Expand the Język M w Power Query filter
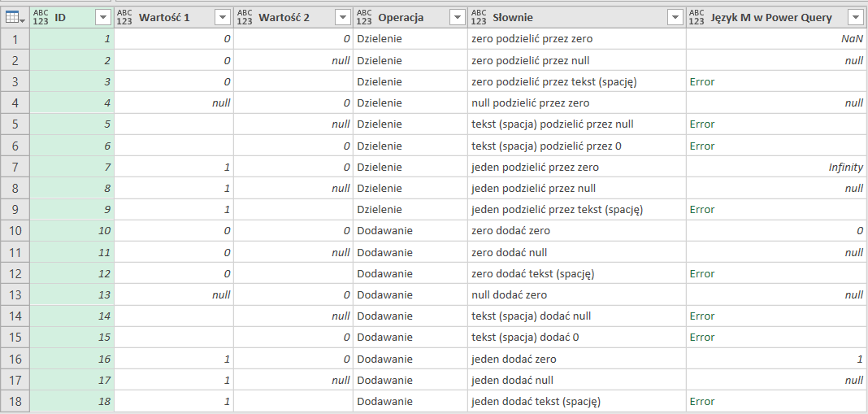 [854, 18]
